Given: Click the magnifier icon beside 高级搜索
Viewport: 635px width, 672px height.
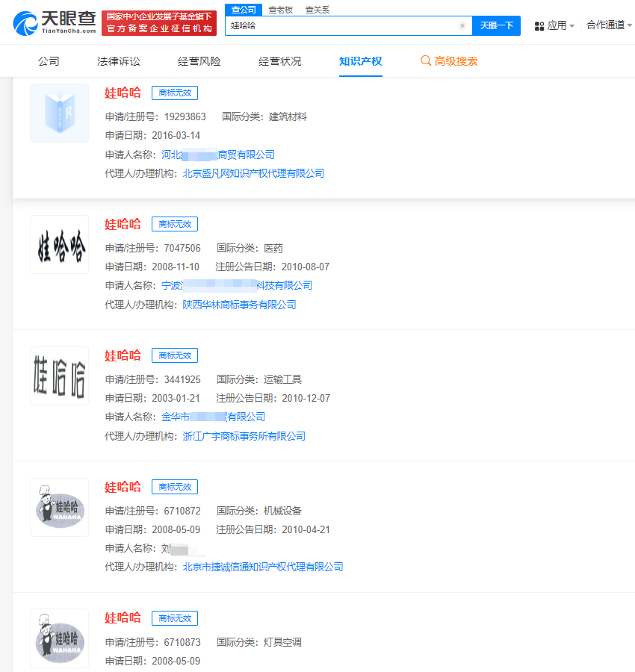Looking at the screenshot, I should [425, 61].
